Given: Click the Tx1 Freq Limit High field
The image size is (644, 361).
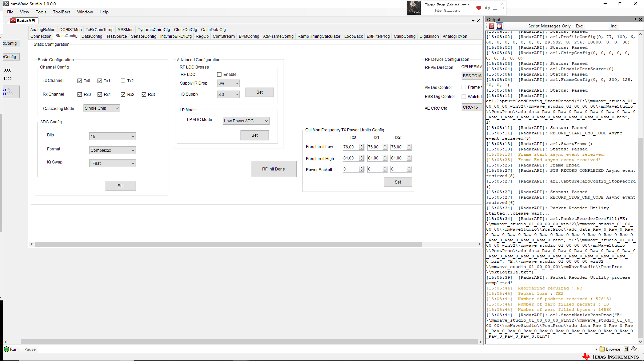Looking at the screenshot, I should coord(375,158).
